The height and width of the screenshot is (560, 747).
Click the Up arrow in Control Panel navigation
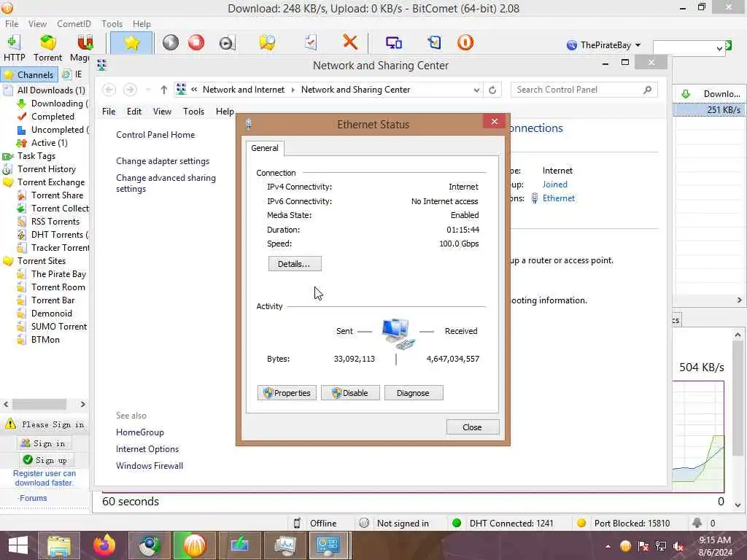point(164,90)
